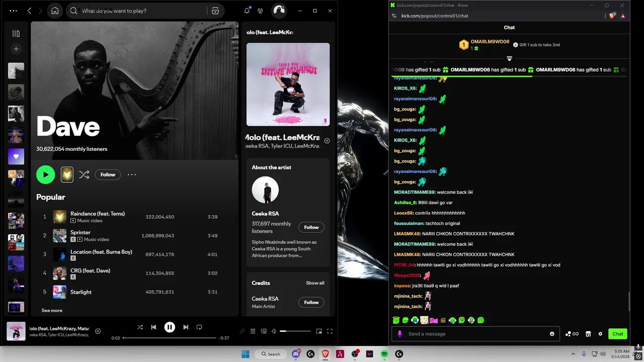Pause the currently playing track
The height and width of the screenshot is (362, 644).
pyautogui.click(x=170, y=327)
